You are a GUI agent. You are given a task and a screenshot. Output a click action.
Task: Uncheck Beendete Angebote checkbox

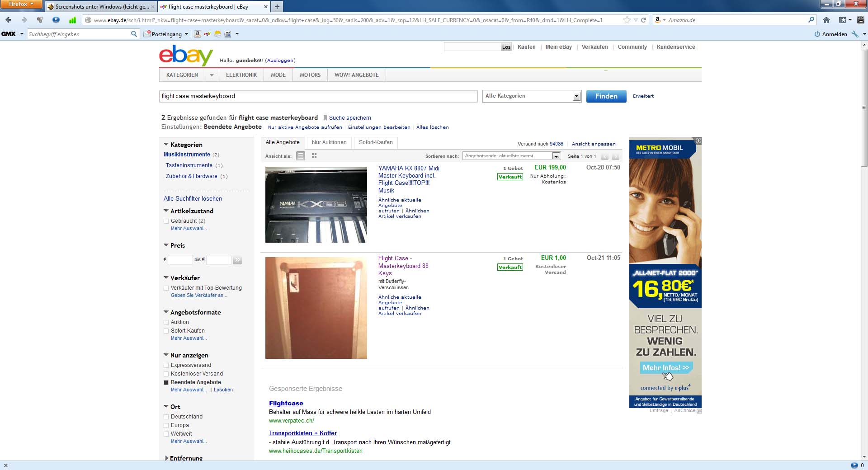click(166, 382)
